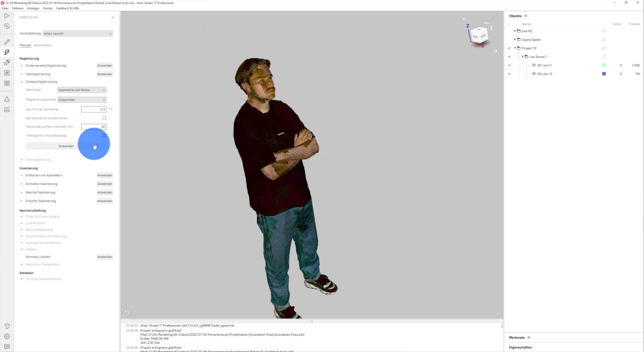Open the Align tool icon
Viewport: 644px width, 352px height.
point(7,62)
